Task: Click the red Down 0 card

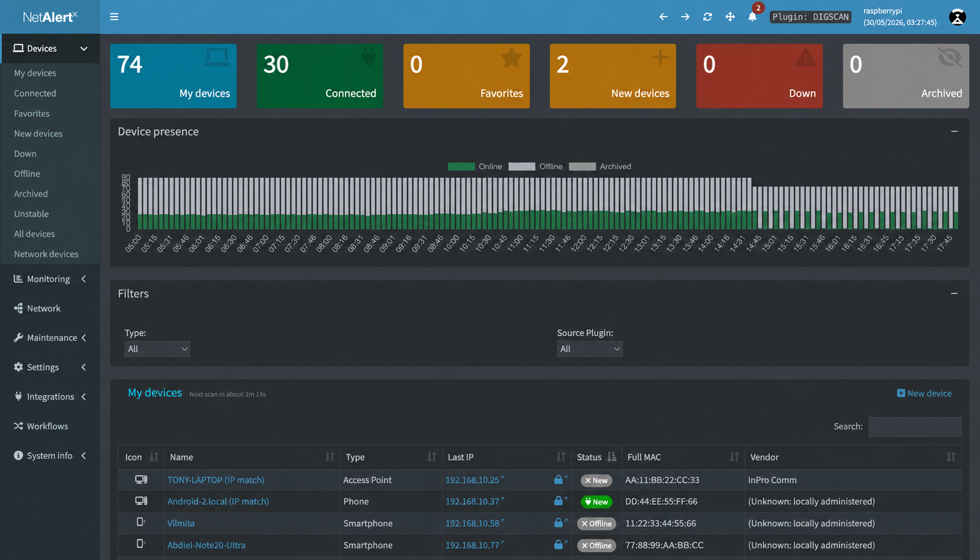Action: pos(759,76)
